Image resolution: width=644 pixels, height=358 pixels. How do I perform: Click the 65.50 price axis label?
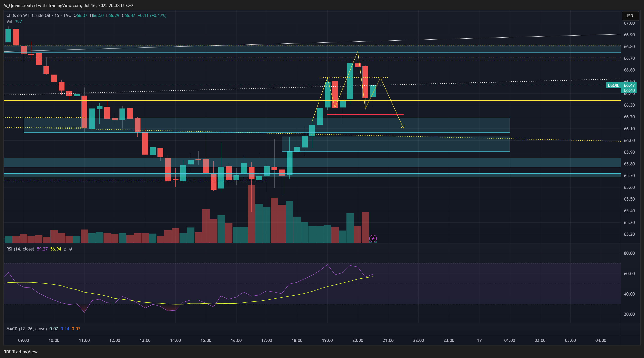point(629,199)
